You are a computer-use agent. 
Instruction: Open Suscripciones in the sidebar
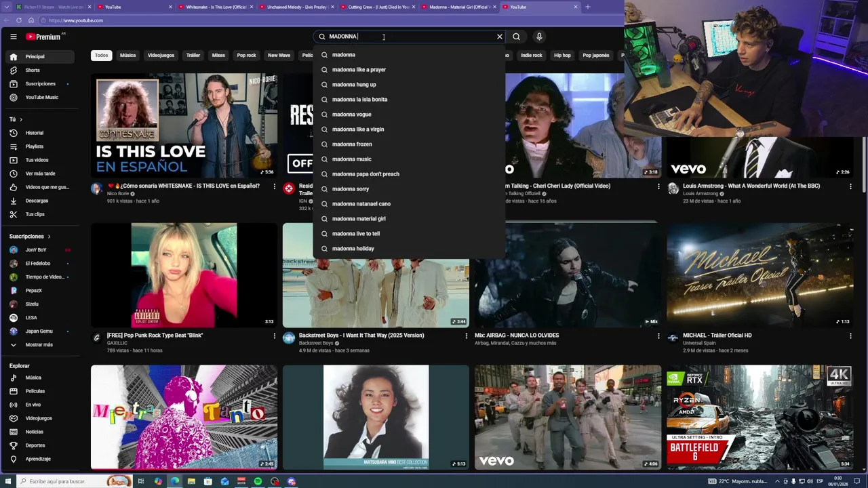tap(41, 84)
